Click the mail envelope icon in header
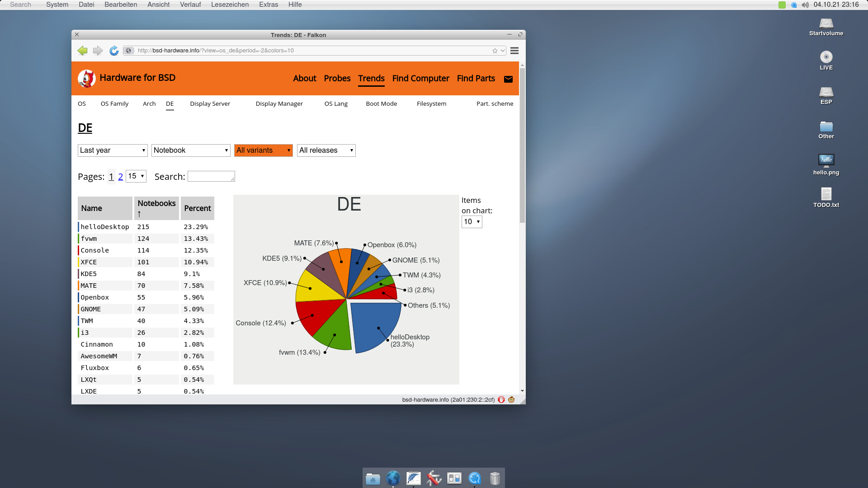868x488 pixels. 508,79
